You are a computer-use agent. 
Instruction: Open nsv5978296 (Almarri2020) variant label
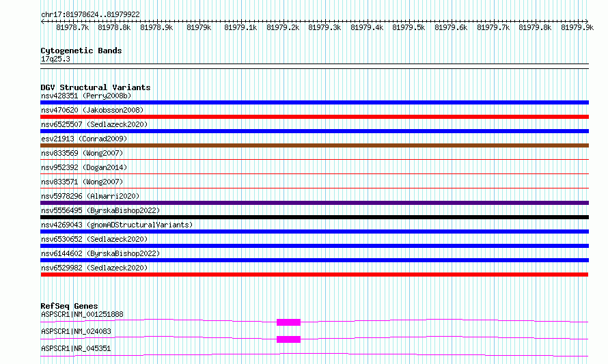coord(90,196)
